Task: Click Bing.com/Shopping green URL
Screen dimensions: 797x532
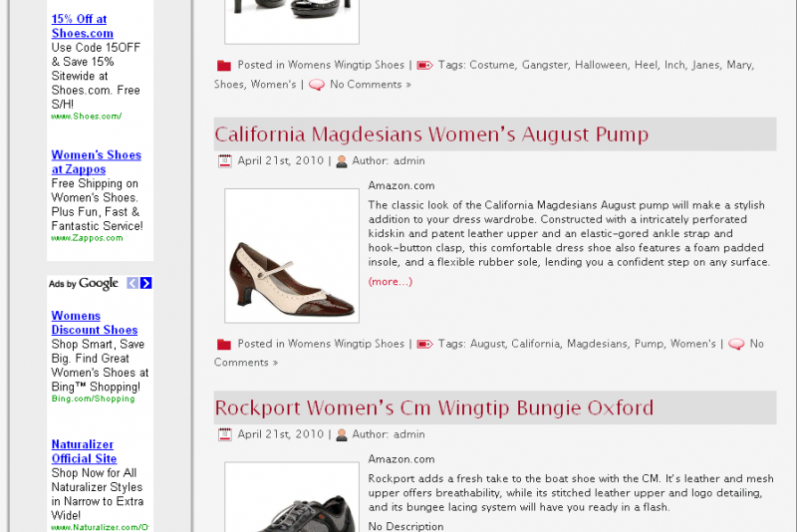Action: click(93, 399)
